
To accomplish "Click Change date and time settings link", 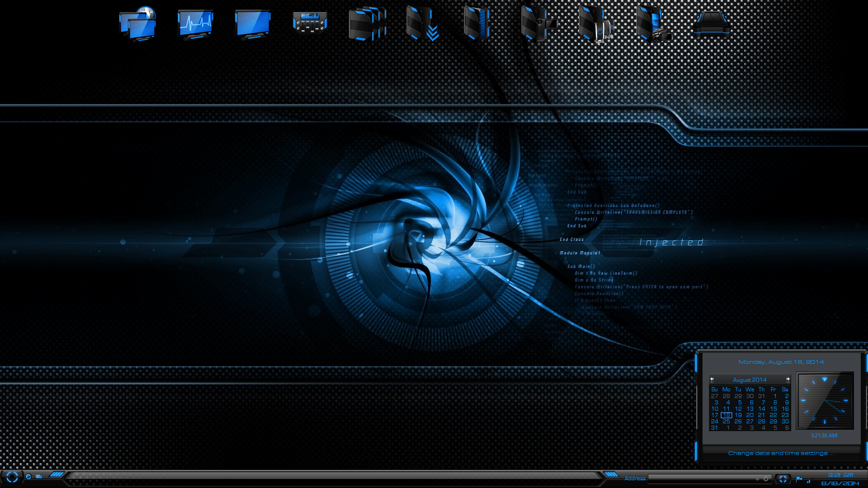I will coord(781,453).
